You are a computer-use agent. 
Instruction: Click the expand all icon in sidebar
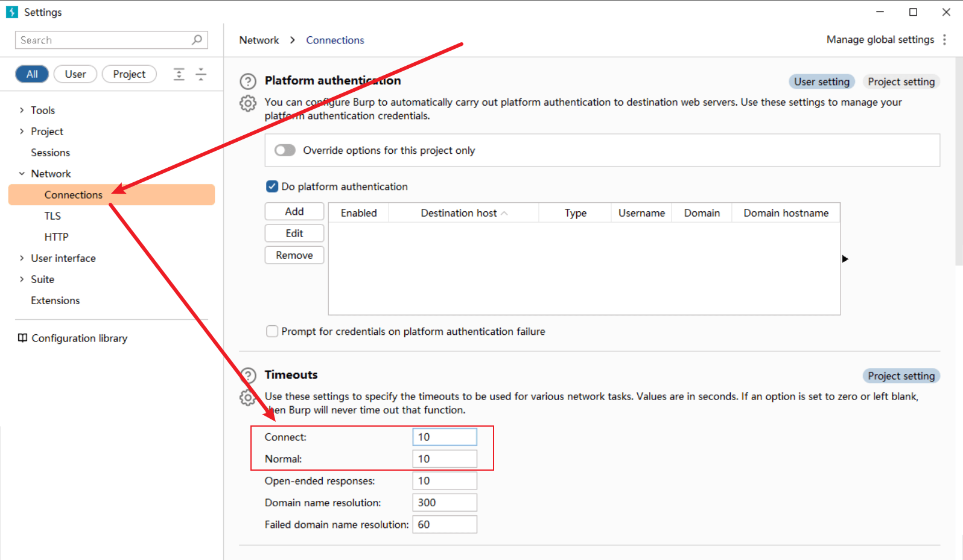point(179,74)
